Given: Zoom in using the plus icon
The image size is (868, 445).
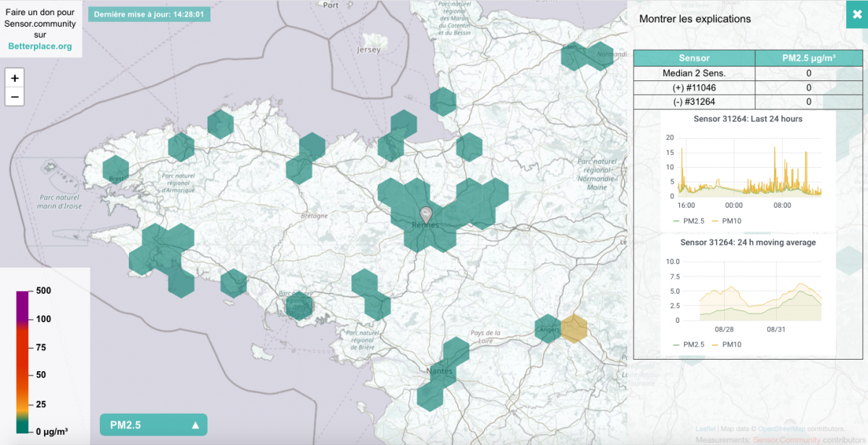Looking at the screenshot, I should coord(14,78).
